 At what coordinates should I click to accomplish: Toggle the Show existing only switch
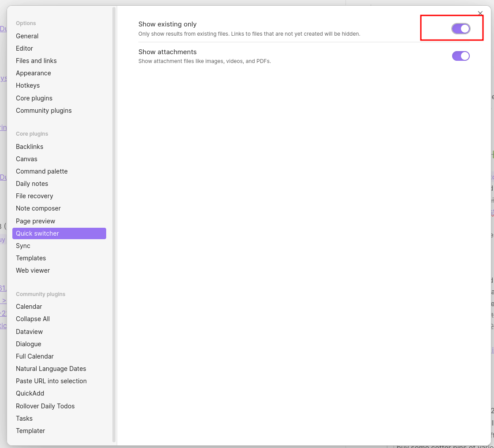pyautogui.click(x=461, y=29)
